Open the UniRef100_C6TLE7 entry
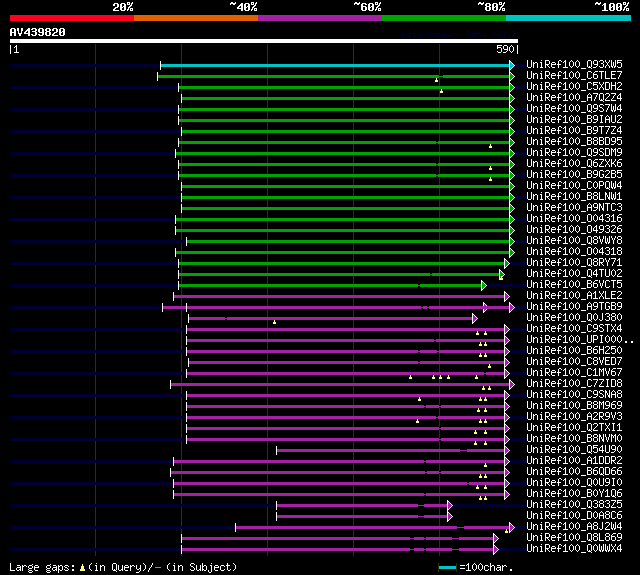The width and height of the screenshot is (640, 575). click(x=574, y=75)
